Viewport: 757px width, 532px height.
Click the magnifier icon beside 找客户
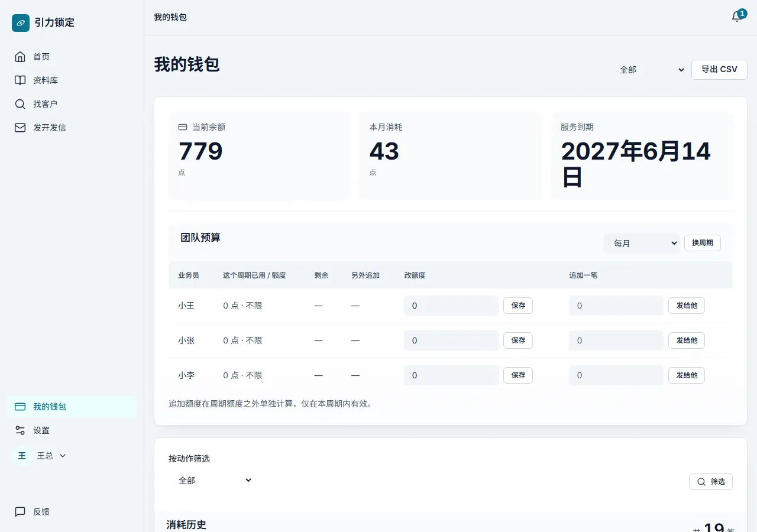click(x=20, y=104)
